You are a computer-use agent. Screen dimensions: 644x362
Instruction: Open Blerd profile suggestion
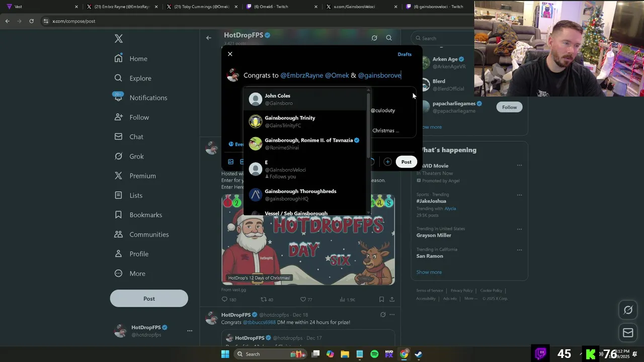pos(448,84)
